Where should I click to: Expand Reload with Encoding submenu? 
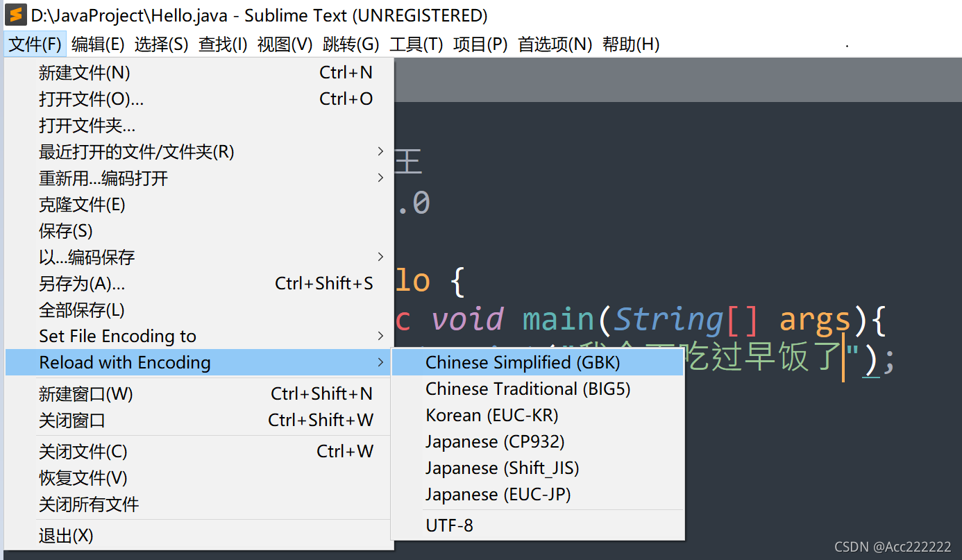[199, 362]
